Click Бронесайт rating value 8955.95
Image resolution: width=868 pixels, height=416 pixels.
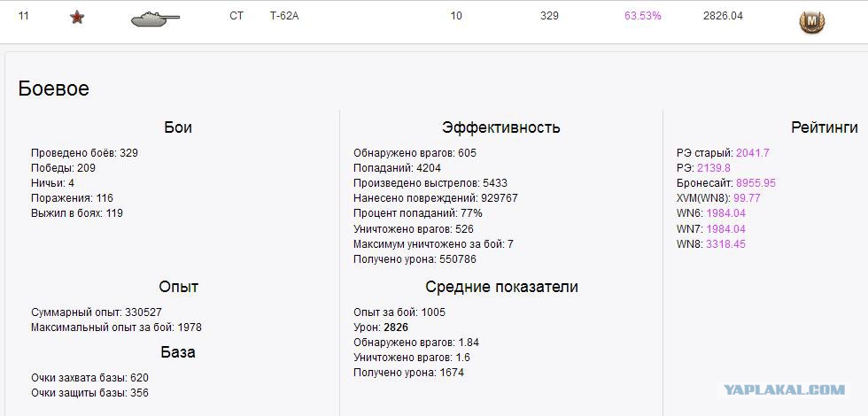tap(756, 183)
